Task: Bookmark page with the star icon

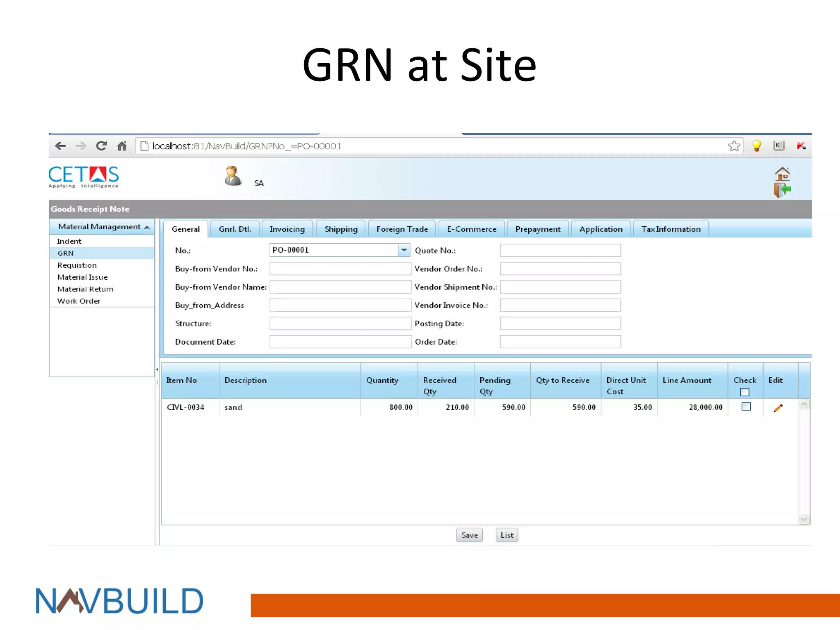Action: [734, 146]
